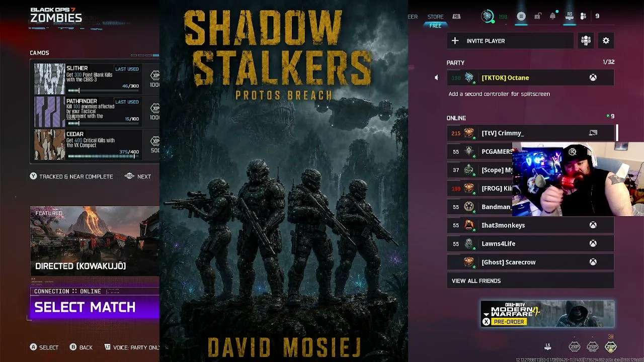Click the Xbox icon on Ihat3monkeys row

pos(593,225)
